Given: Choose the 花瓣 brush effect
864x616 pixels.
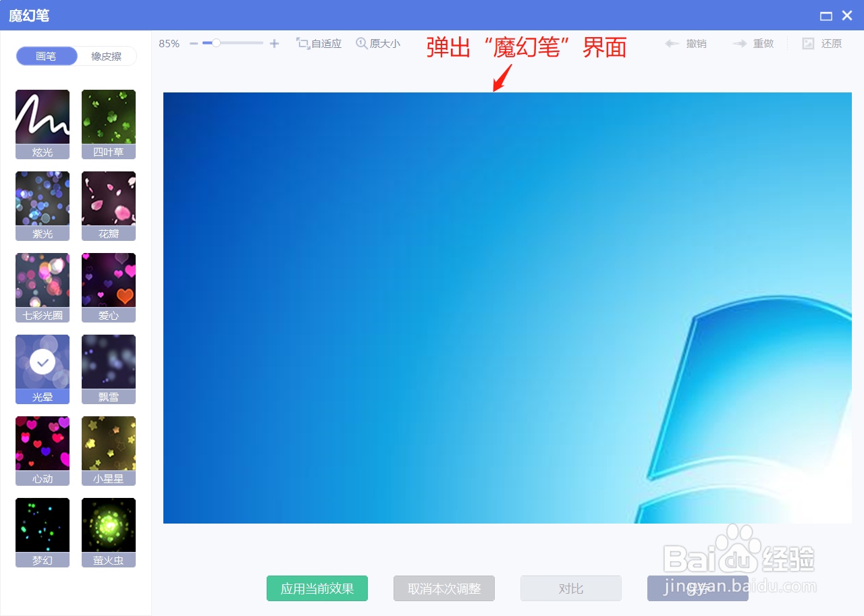Looking at the screenshot, I should pos(109,206).
